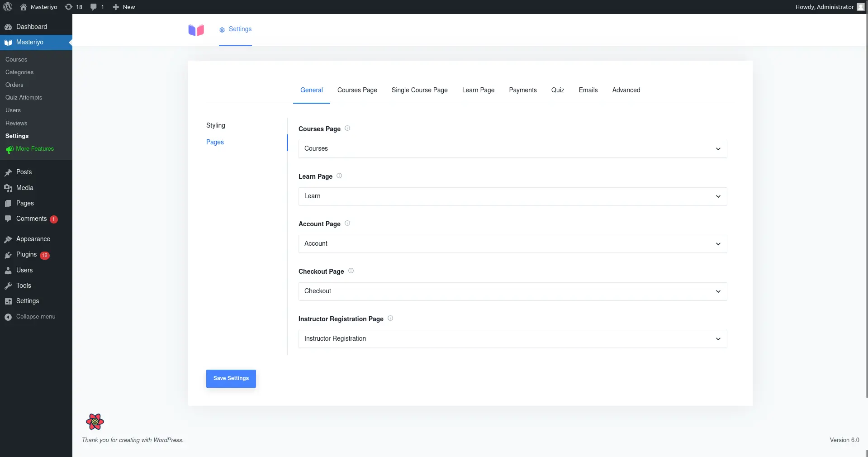Screen dimensions: 868x457
Task: Click Account Page info tooltip icon
Action: point(347,223)
